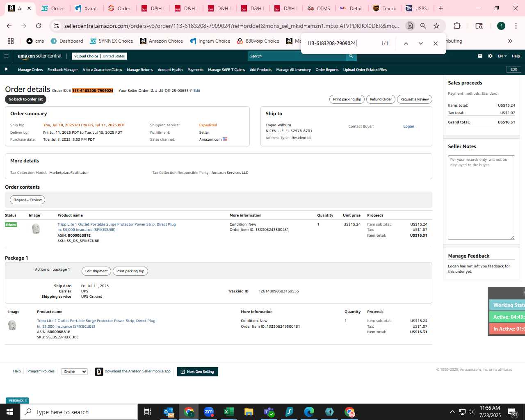Image resolution: width=525 pixels, height=420 pixels.
Task: Click the Windows taskbar search box
Action: coord(79,412)
